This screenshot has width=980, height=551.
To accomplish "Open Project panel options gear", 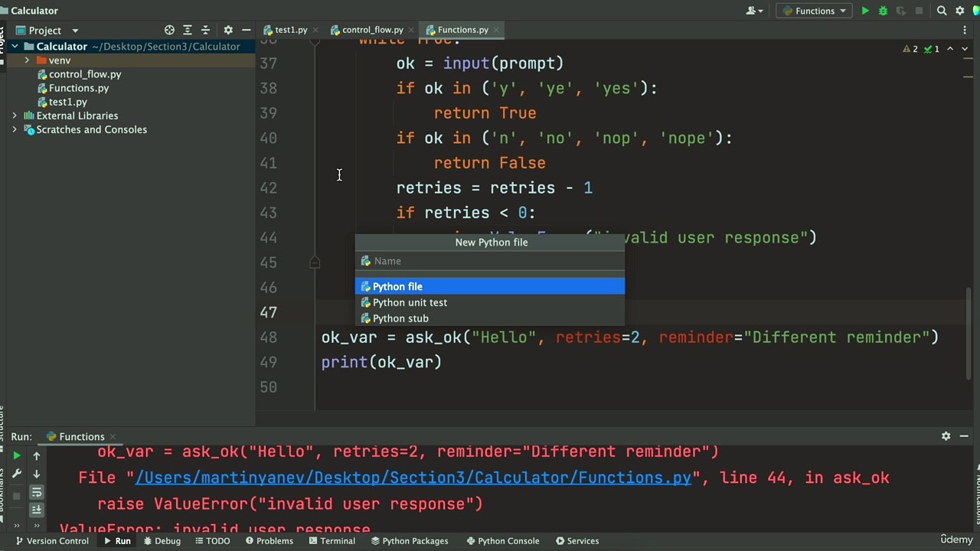I will (228, 30).
